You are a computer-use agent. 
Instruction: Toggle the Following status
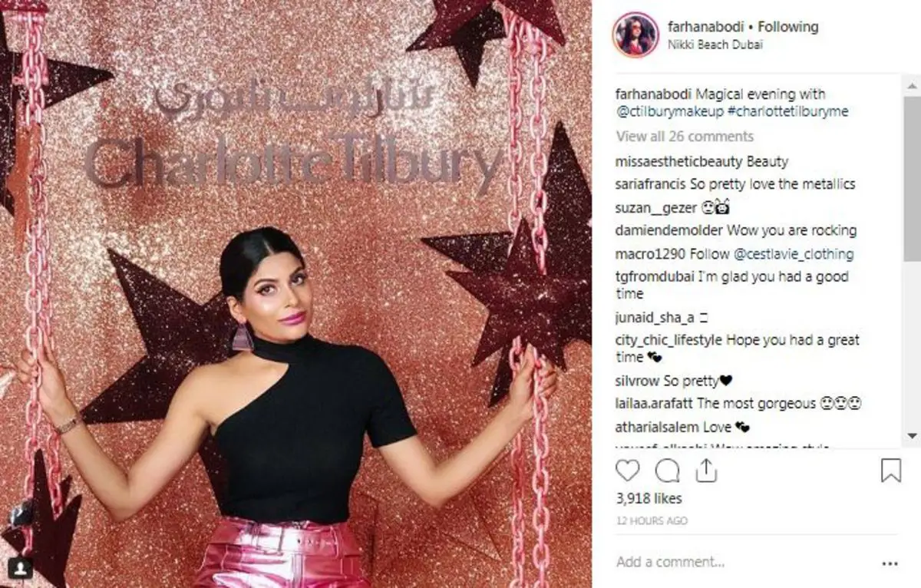788,27
